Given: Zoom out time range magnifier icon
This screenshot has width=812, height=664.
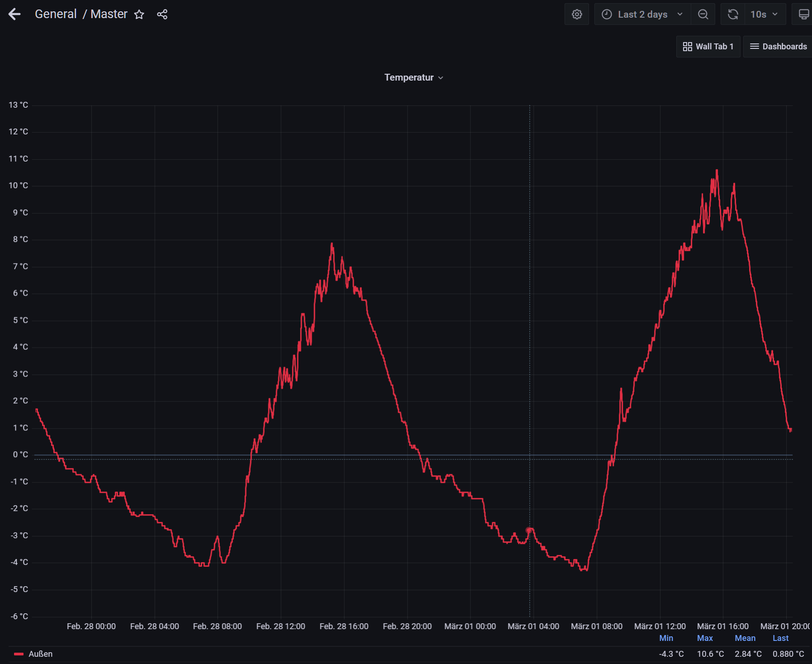Looking at the screenshot, I should pos(703,14).
